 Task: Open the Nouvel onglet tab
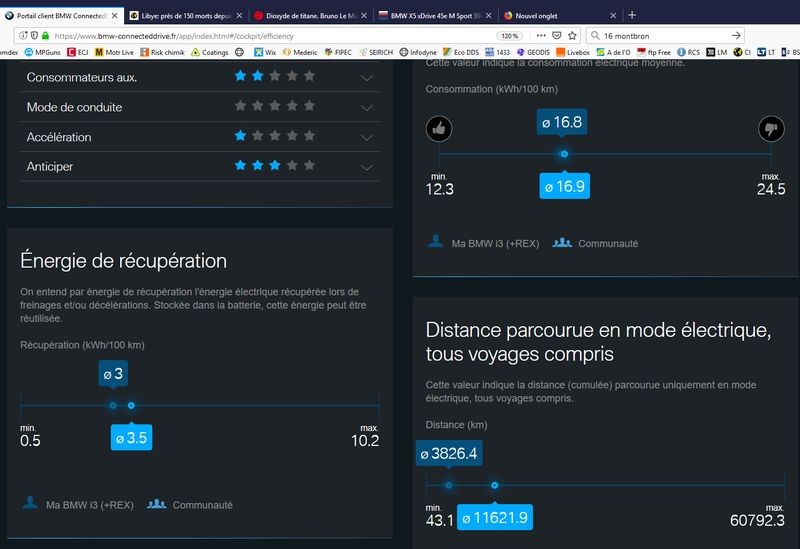coord(559,15)
